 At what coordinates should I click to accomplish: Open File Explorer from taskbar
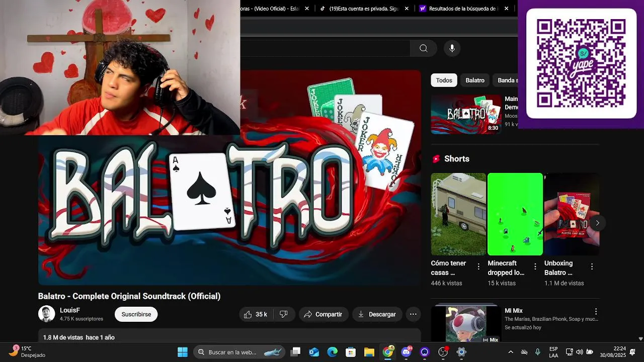(369, 352)
